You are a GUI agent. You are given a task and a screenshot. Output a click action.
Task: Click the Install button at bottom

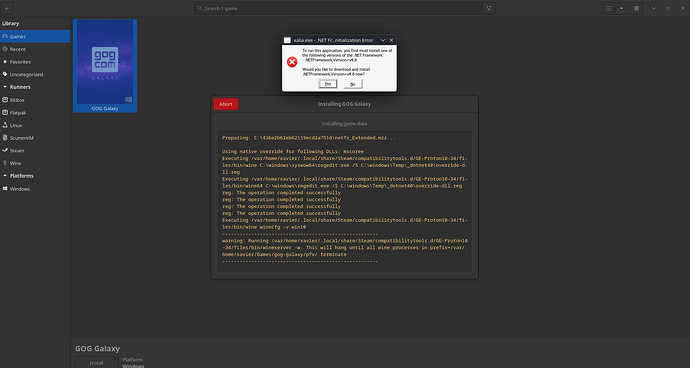click(96, 363)
